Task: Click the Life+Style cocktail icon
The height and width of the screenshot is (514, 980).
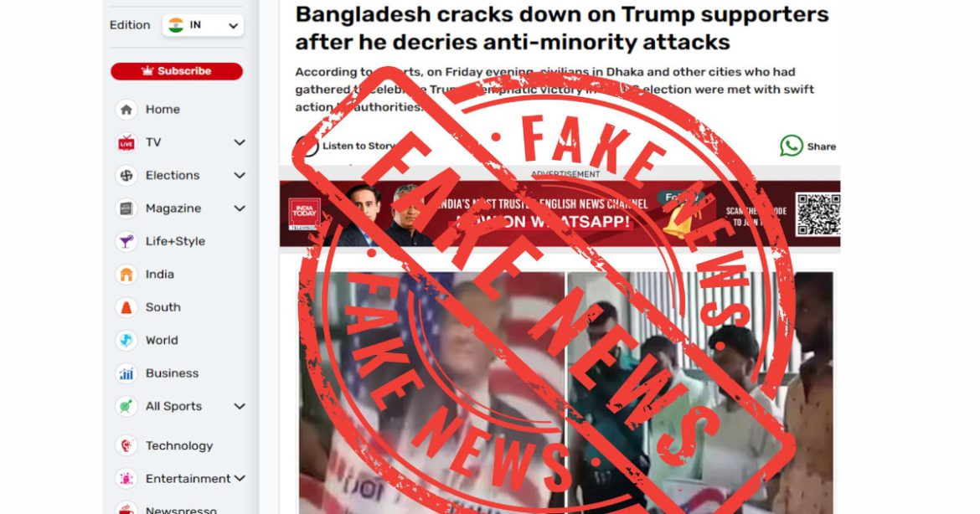Action: (126, 241)
